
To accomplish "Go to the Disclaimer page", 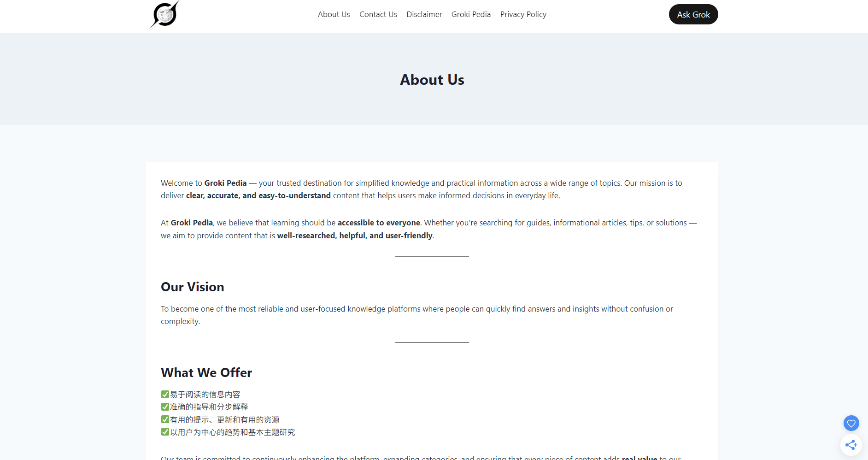I will 424,14.
